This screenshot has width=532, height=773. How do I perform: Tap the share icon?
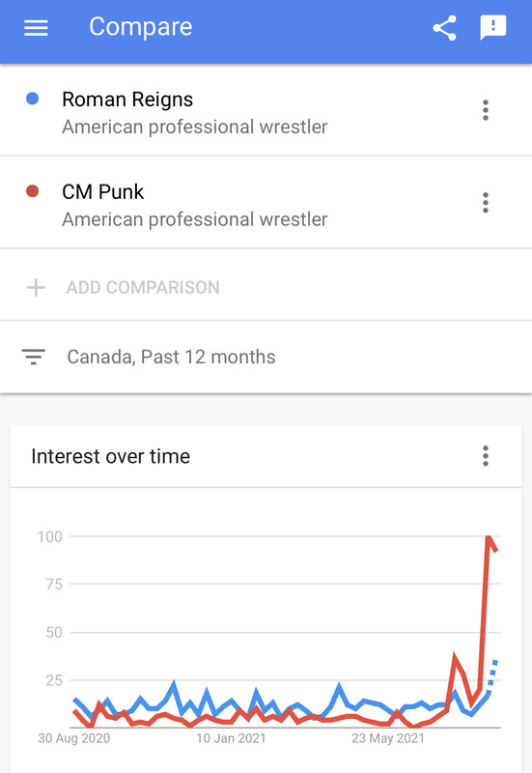pos(444,28)
